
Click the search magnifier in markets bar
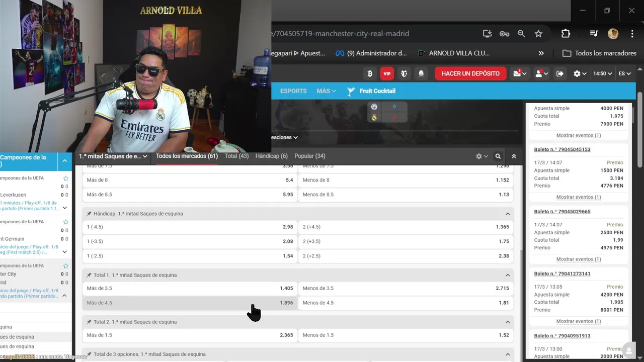(x=498, y=156)
